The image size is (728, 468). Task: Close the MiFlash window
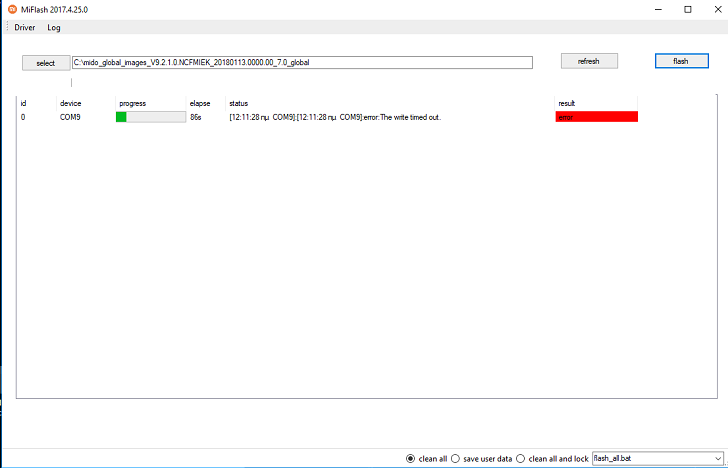tap(717, 10)
